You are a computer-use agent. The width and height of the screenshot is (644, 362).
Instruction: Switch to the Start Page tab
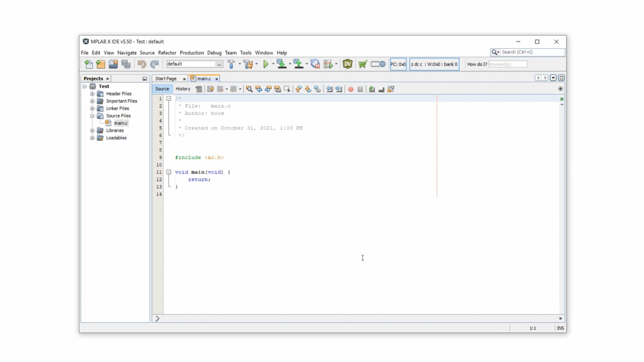[x=166, y=79]
